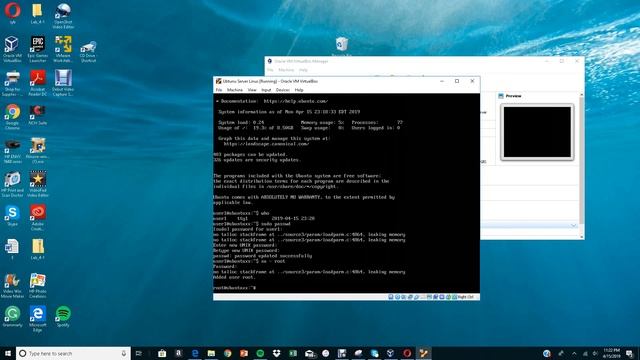640x360 pixels.
Task: Open VMware Workstation desktop shortcut
Action: (x=63, y=49)
